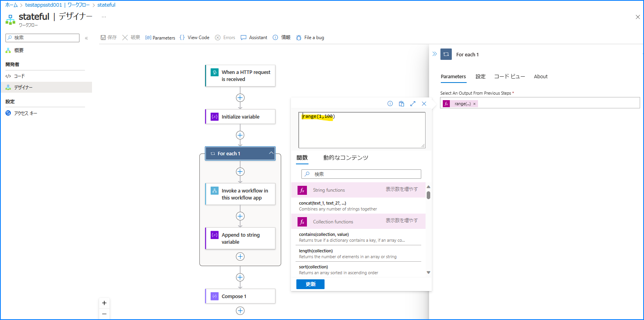Image resolution: width=644 pixels, height=320 pixels.
Task: Click the Invoke a workflow action icon
Action: point(215,191)
